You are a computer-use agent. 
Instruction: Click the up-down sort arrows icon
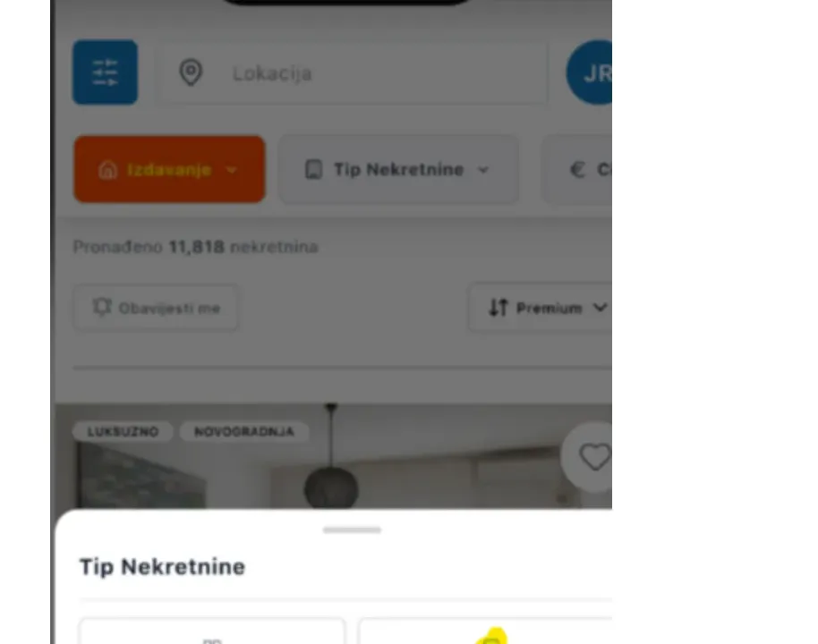tap(498, 308)
